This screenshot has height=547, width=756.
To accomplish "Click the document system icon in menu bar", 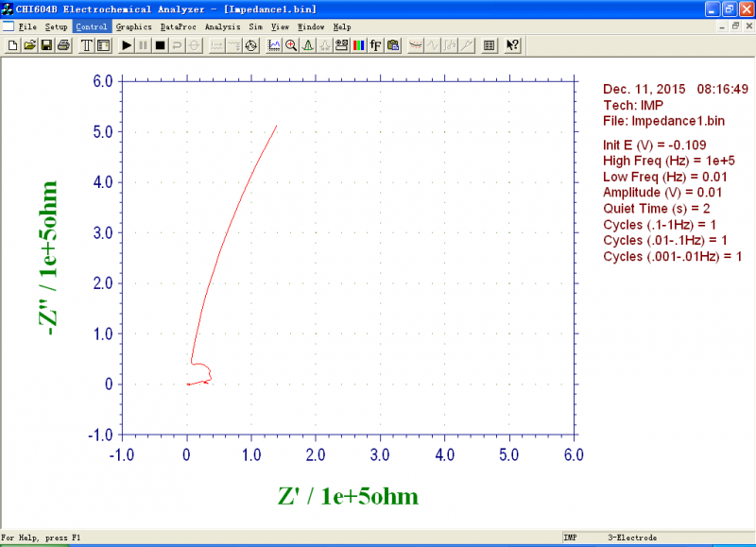I will coord(9,26).
